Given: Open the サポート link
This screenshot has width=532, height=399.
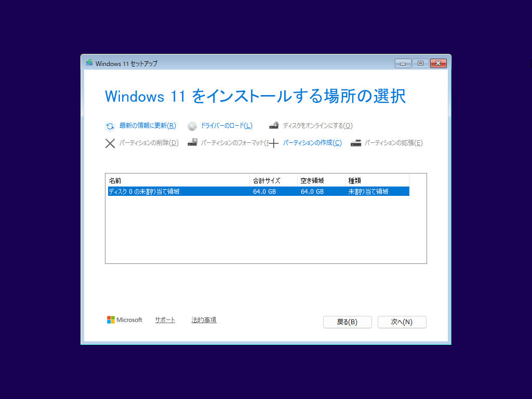Looking at the screenshot, I should coord(165,320).
